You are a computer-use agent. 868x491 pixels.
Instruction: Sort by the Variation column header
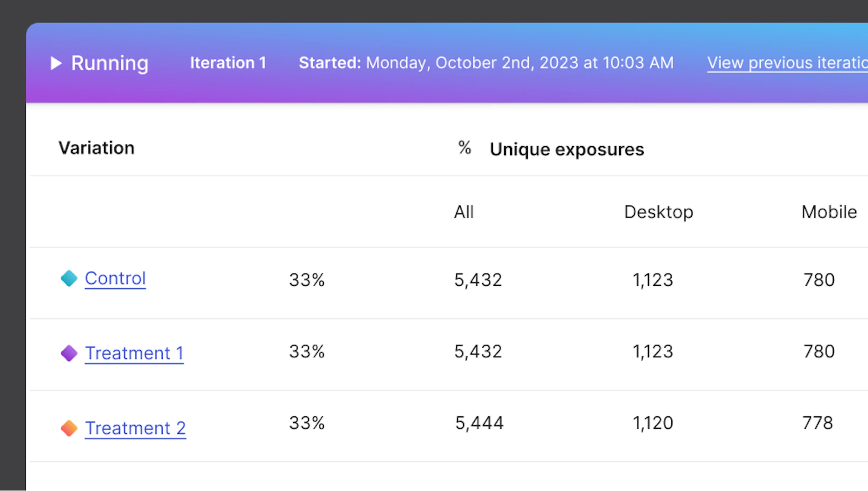(96, 148)
